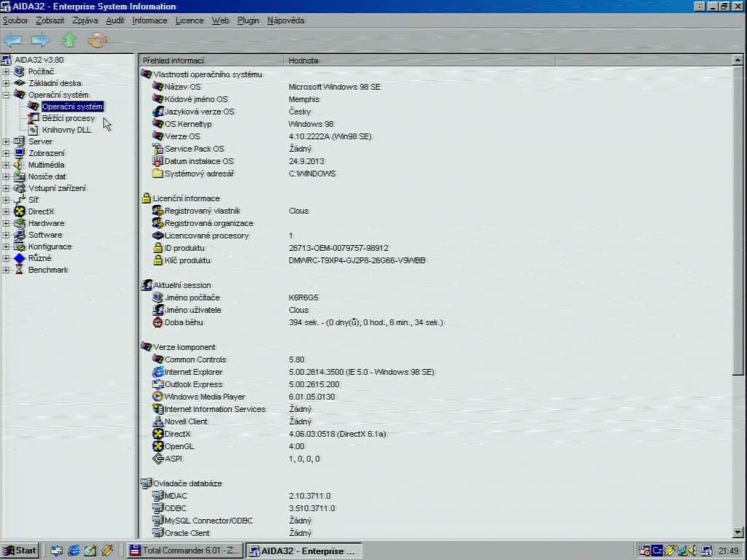747x560 pixels.
Task: Sort by Přehled informací column header
Action: click(212, 61)
